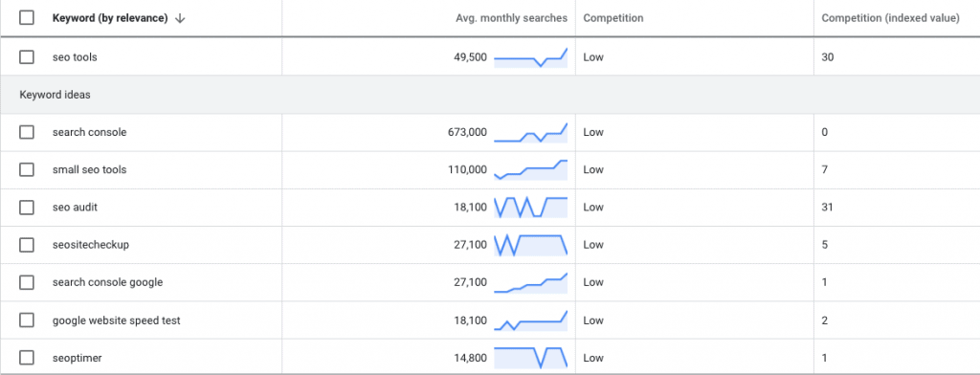This screenshot has height=375, width=980.
Task: Click the Competition column header
Action: pos(613,18)
